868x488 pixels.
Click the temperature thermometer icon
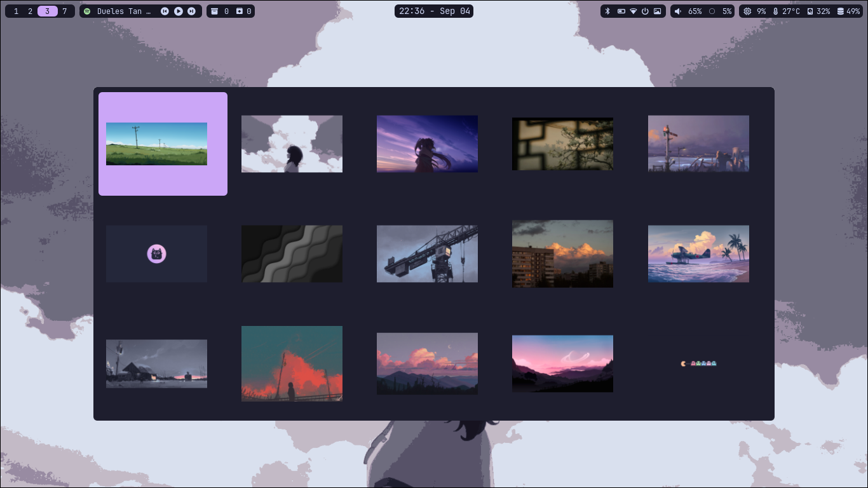coord(775,11)
